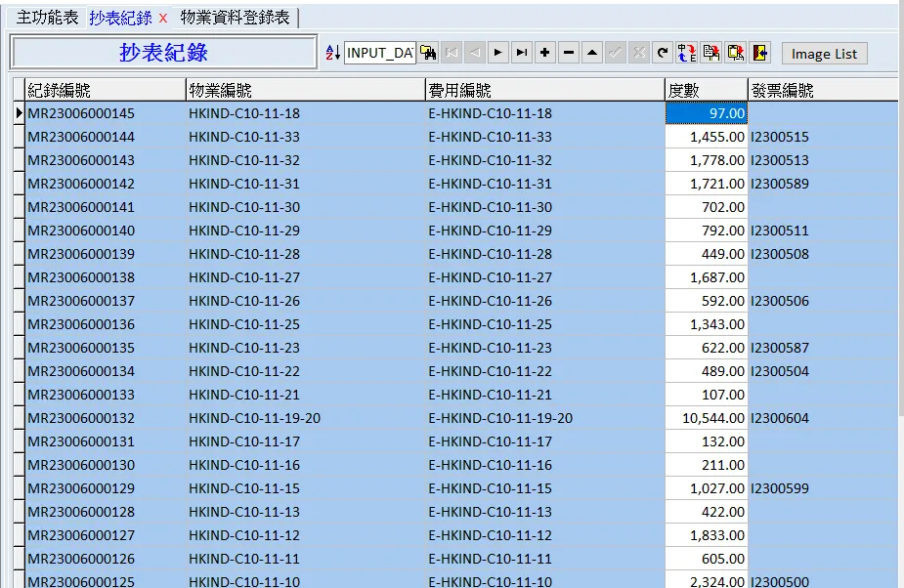
Task: Open the Image List button
Action: (x=824, y=54)
